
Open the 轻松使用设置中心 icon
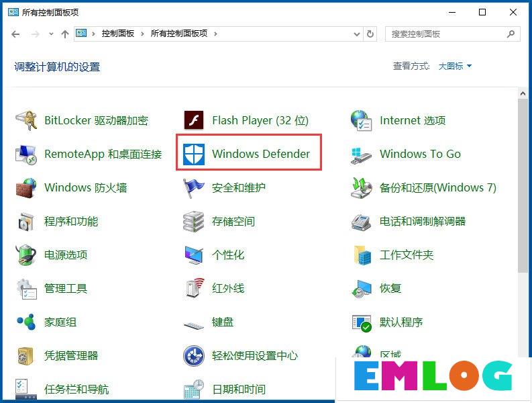click(194, 356)
